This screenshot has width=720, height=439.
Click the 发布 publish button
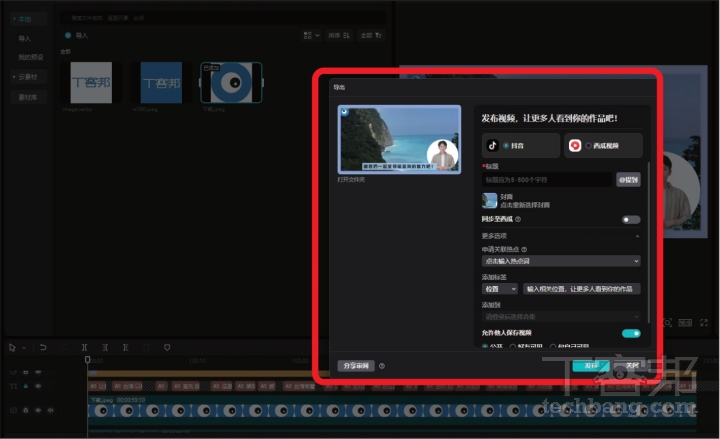591,366
